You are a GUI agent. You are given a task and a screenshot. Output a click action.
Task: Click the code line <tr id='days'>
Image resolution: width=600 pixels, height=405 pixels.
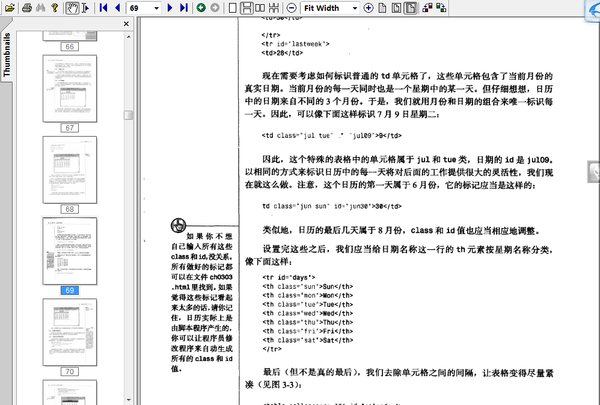coord(289,277)
